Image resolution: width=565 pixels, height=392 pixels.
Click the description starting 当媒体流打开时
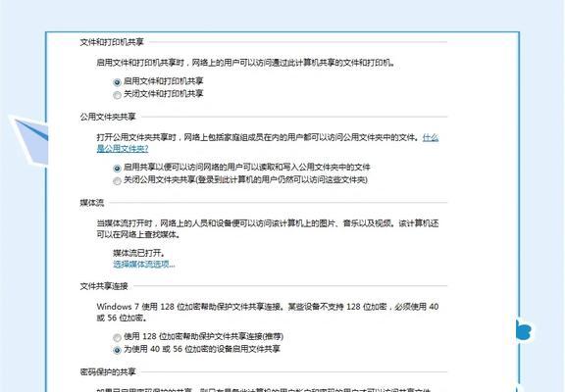[x=268, y=229]
